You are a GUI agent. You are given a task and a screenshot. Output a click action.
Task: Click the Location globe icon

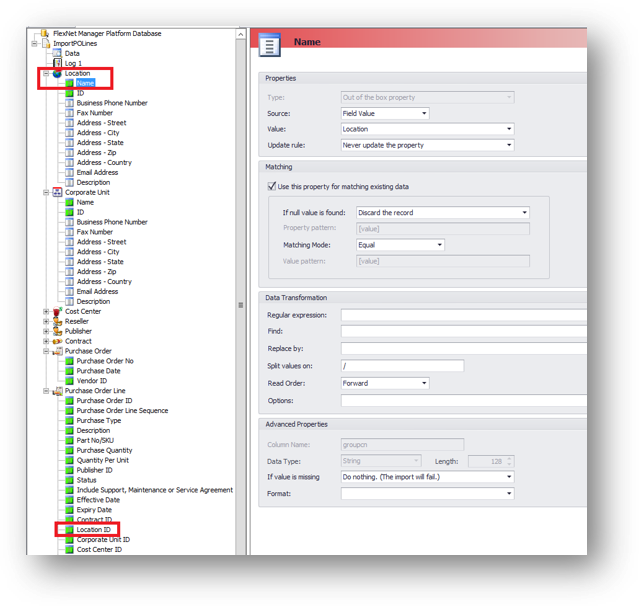pyautogui.click(x=57, y=73)
